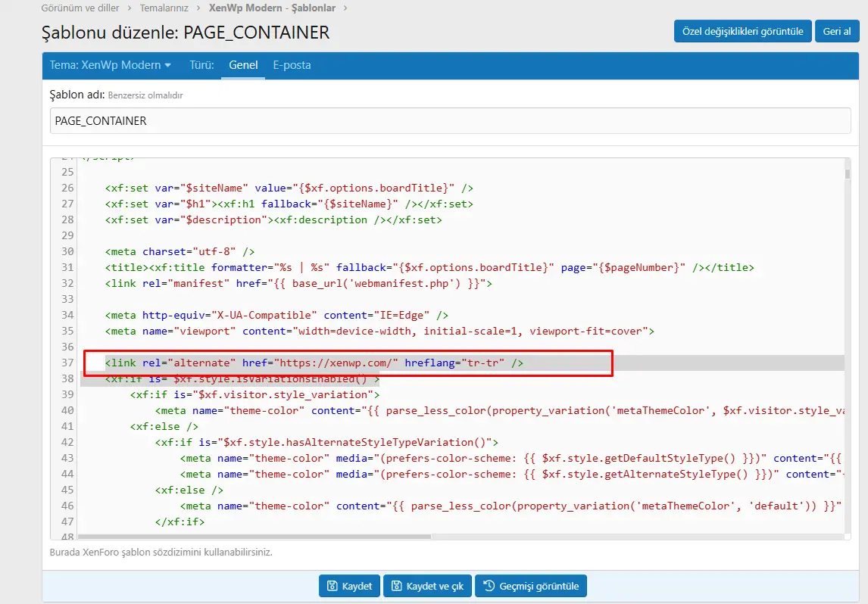Click the Geri al revert button
Image resolution: width=868 pixels, height=604 pixels.
(x=836, y=32)
